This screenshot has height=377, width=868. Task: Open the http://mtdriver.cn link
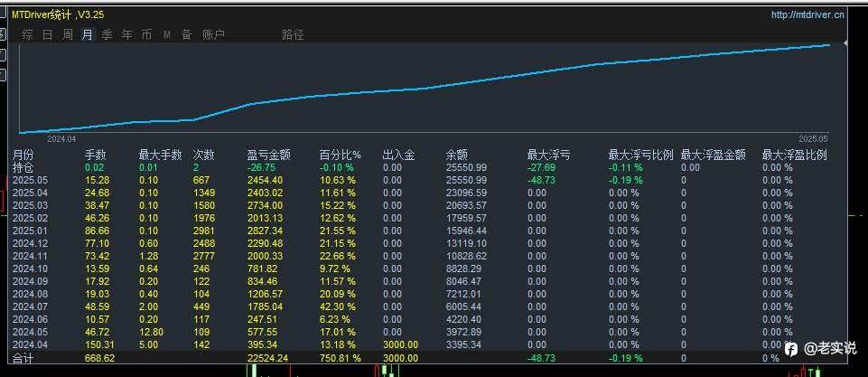(807, 15)
